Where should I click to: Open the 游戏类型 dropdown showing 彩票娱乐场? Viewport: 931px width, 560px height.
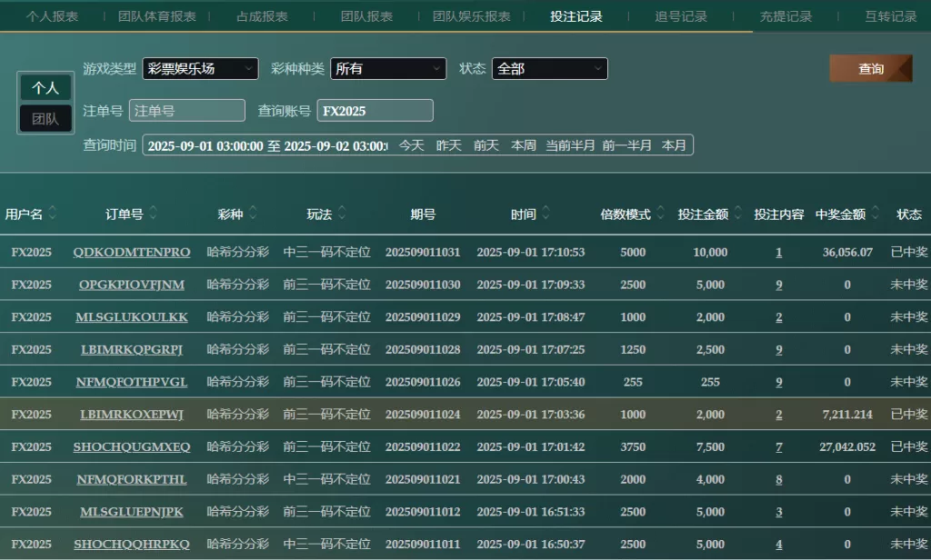pyautogui.click(x=201, y=69)
